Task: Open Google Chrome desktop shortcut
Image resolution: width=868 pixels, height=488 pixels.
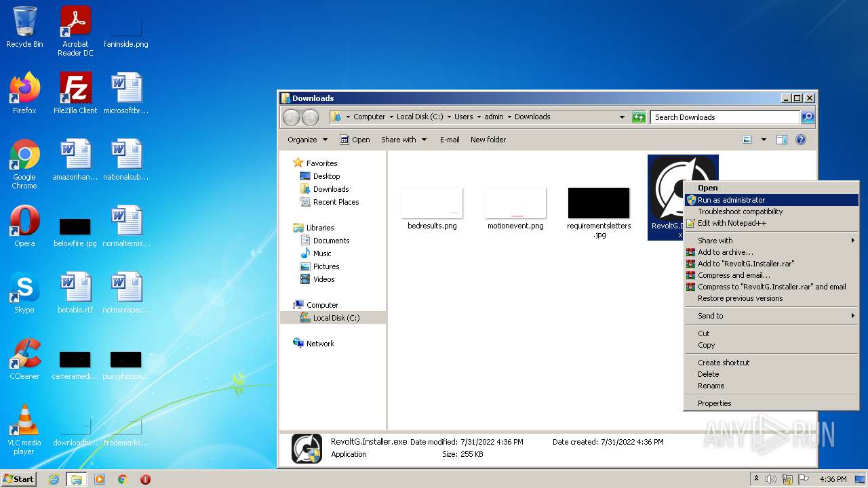Action: pyautogui.click(x=24, y=164)
